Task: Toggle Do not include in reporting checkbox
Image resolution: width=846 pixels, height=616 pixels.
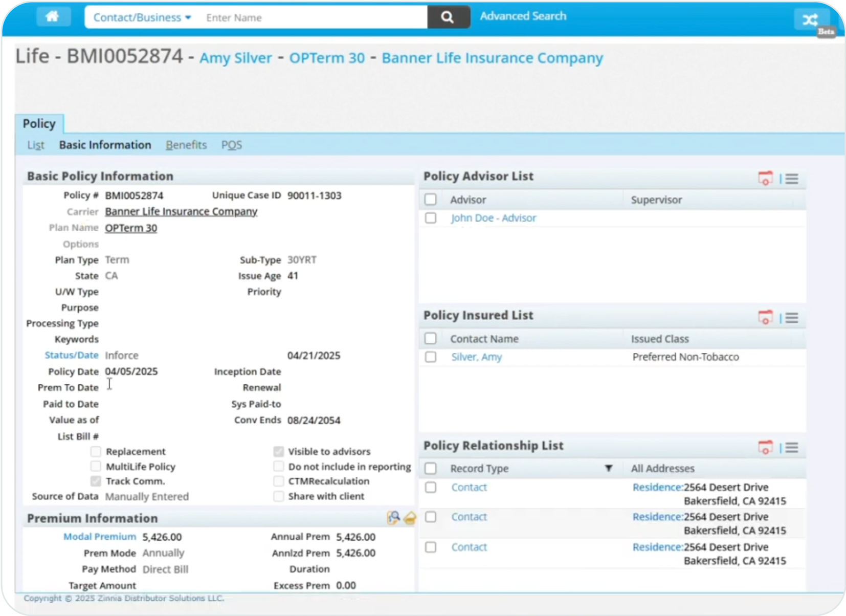Action: [x=278, y=466]
